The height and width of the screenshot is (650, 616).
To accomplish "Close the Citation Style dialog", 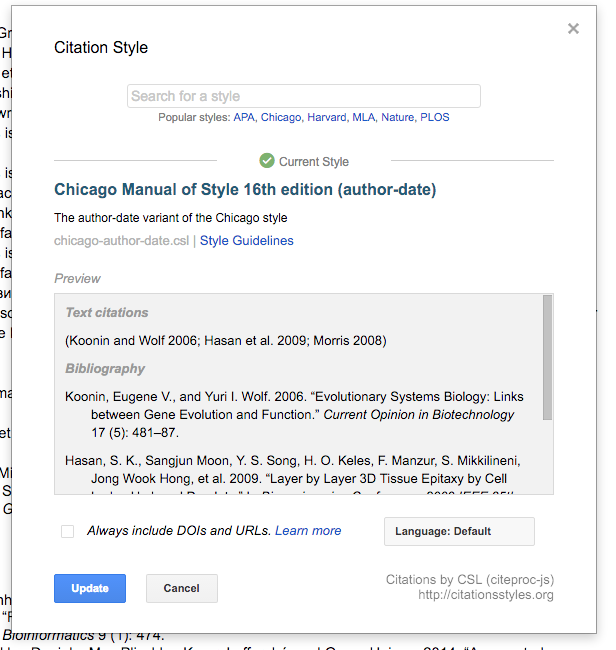I will pyautogui.click(x=573, y=29).
